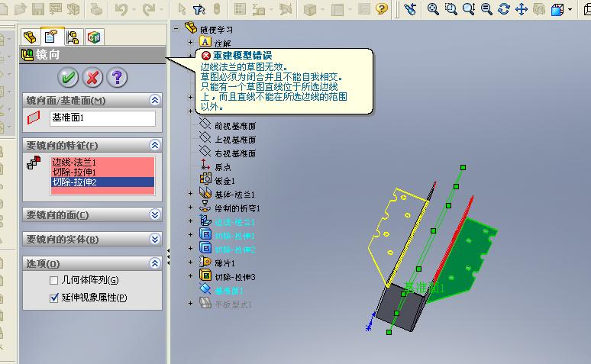Switch to the ConfigurationManager tab

click(73, 37)
